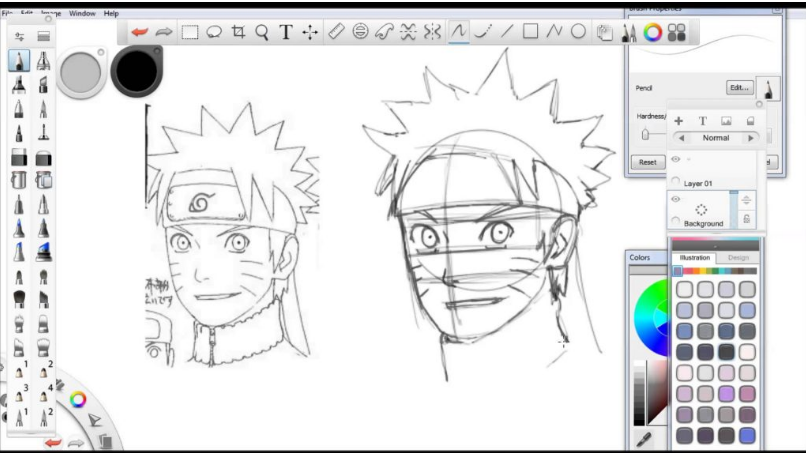
Task: Toggle the Copic Library grid icon
Action: point(676,32)
